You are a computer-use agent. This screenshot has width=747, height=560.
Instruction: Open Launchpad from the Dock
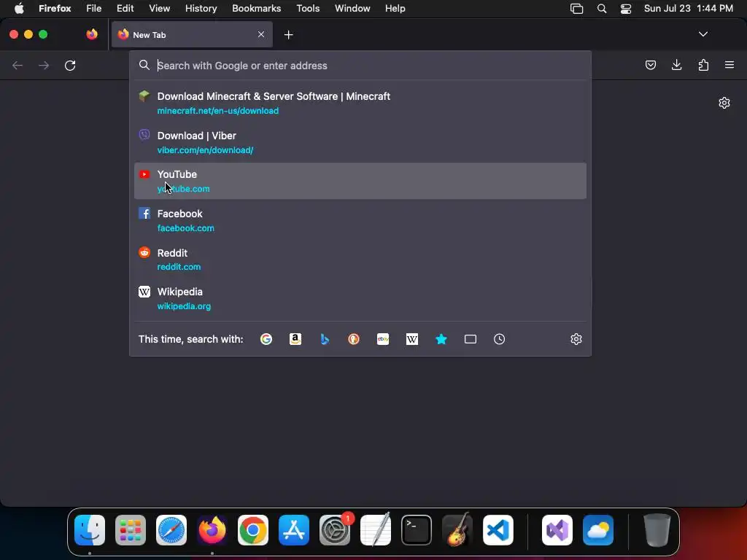click(x=131, y=529)
